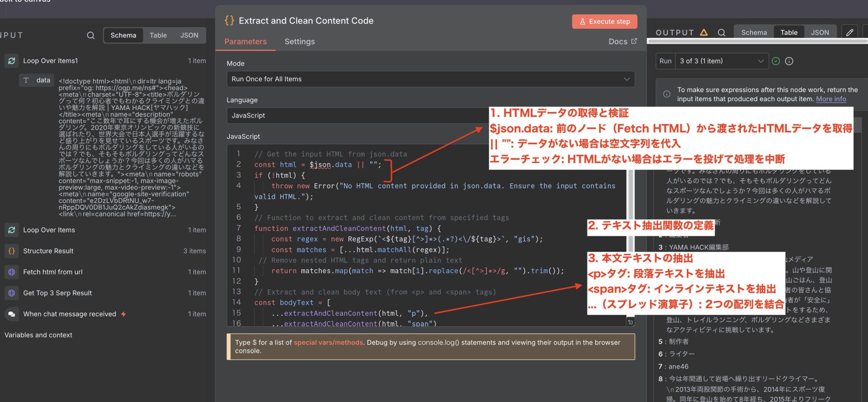Screen dimensions: 868x402
Task: Click the green run success checkmark icon
Action: click(x=776, y=61)
